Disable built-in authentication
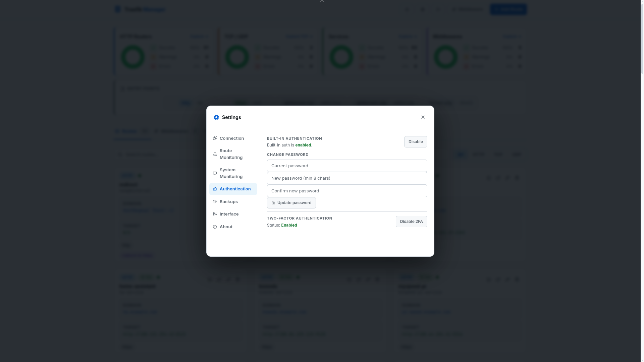 pos(415,141)
